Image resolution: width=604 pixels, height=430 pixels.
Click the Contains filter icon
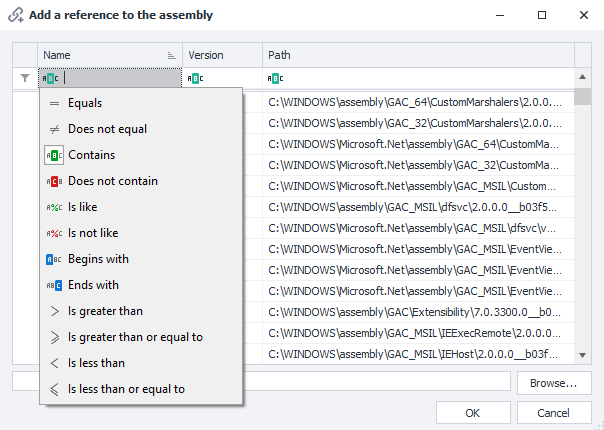point(54,155)
